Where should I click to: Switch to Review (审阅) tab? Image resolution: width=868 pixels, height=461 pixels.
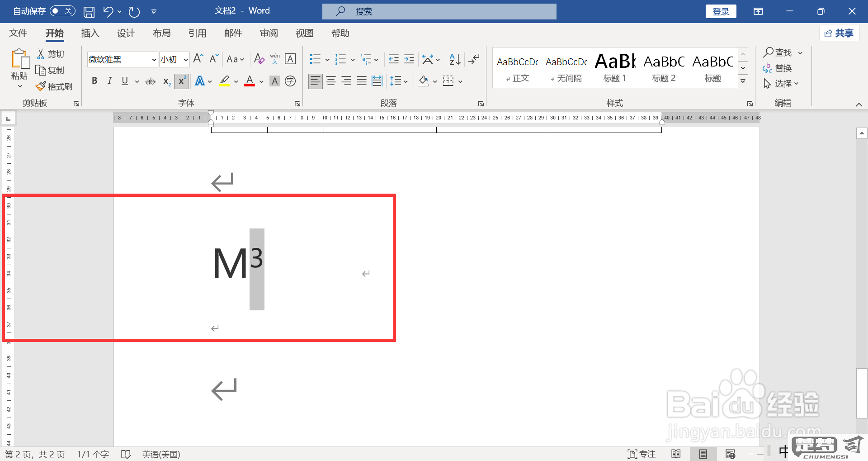click(269, 33)
